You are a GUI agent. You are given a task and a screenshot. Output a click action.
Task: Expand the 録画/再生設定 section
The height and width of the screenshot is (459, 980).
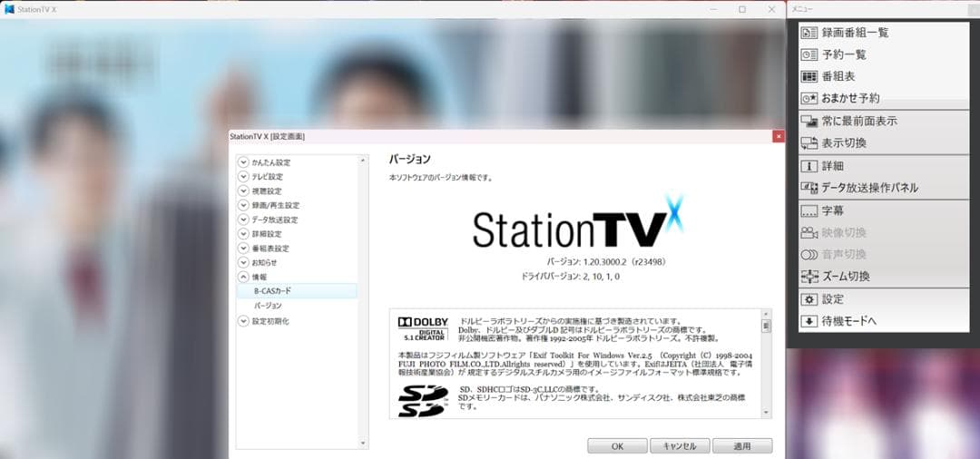[x=243, y=206]
